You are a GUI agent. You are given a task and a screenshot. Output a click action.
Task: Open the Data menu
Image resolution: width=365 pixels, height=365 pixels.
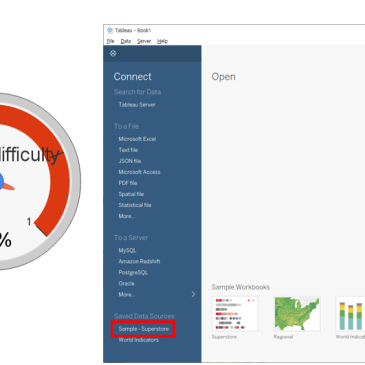tap(126, 41)
